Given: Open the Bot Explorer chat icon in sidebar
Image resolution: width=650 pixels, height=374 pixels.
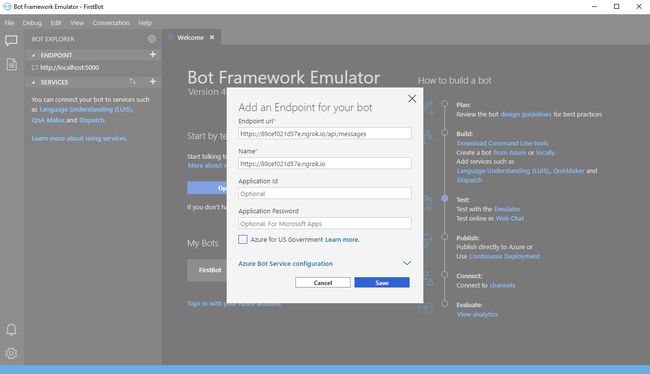Looking at the screenshot, I should pyautogui.click(x=11, y=41).
